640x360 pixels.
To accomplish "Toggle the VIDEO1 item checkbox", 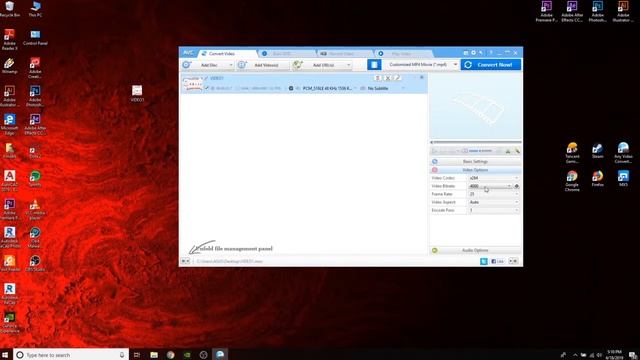I will [207, 88].
